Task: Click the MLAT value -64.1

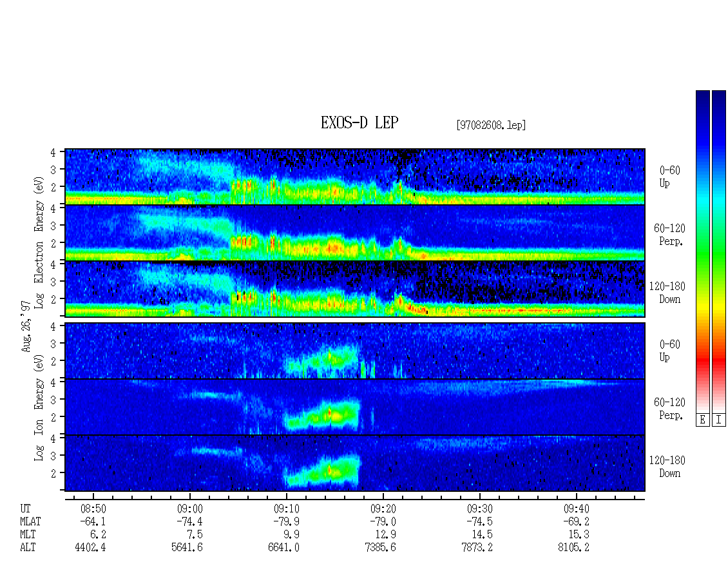Action: tap(93, 521)
